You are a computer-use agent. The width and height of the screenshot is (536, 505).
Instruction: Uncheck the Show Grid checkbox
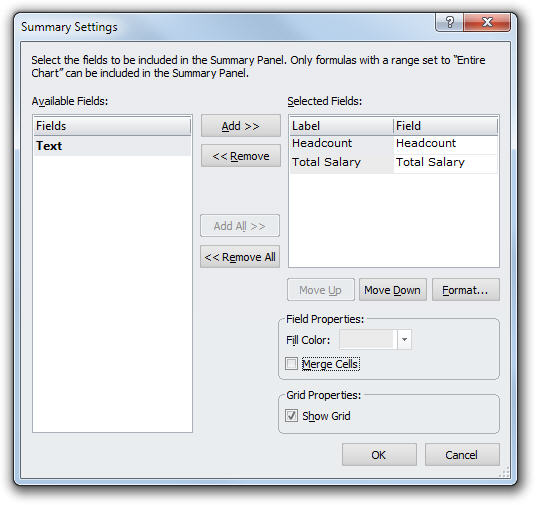pos(291,416)
